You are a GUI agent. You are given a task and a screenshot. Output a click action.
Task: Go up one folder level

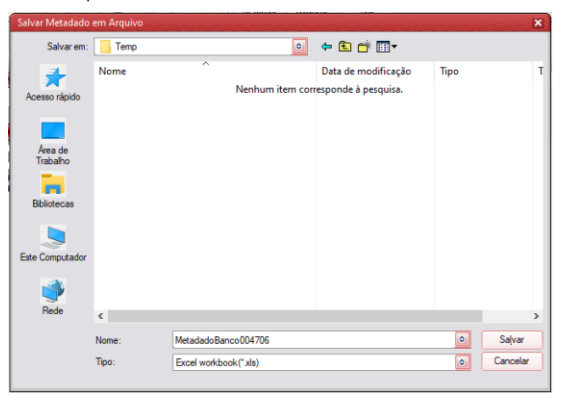coord(345,47)
